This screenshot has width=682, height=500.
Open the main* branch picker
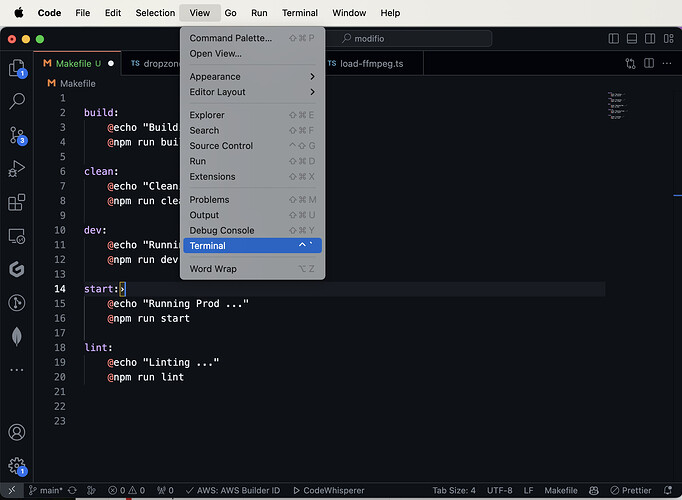point(46,490)
